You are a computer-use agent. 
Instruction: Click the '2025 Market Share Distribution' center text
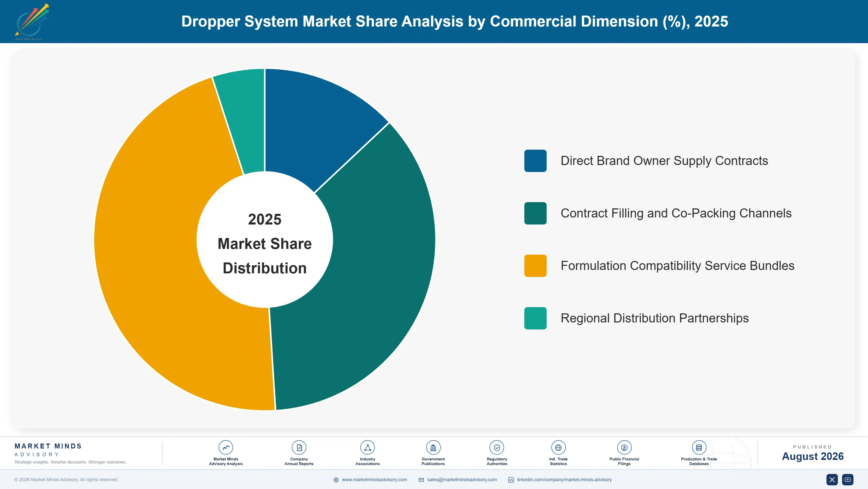click(265, 243)
